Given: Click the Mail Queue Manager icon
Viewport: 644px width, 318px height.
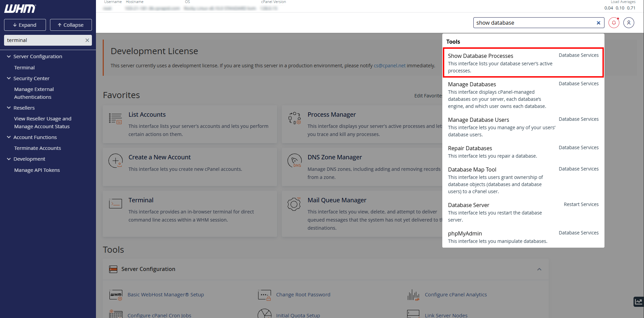Looking at the screenshot, I should tap(294, 204).
